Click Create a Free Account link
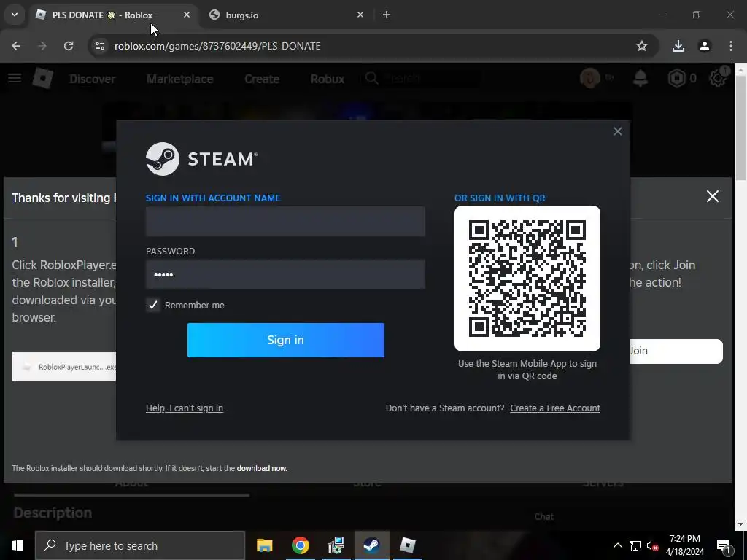747x560 pixels. pyautogui.click(x=555, y=408)
